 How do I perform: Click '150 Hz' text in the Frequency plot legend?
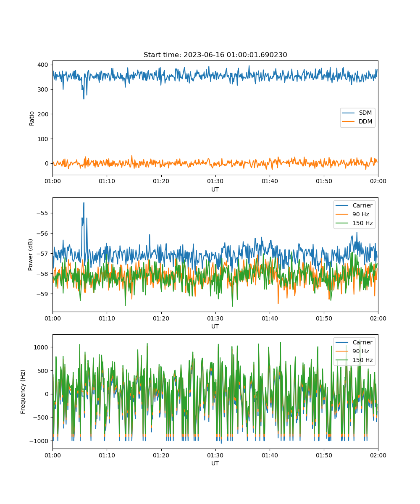362,360
